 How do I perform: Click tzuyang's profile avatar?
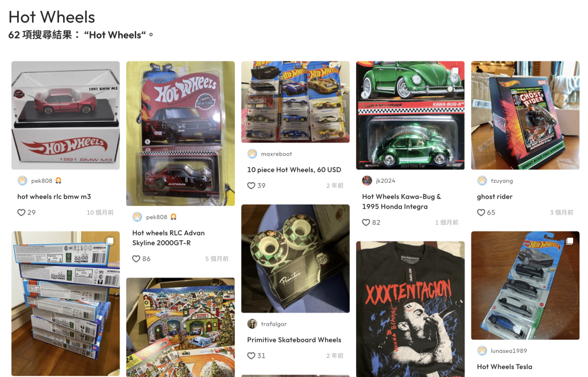click(x=482, y=180)
